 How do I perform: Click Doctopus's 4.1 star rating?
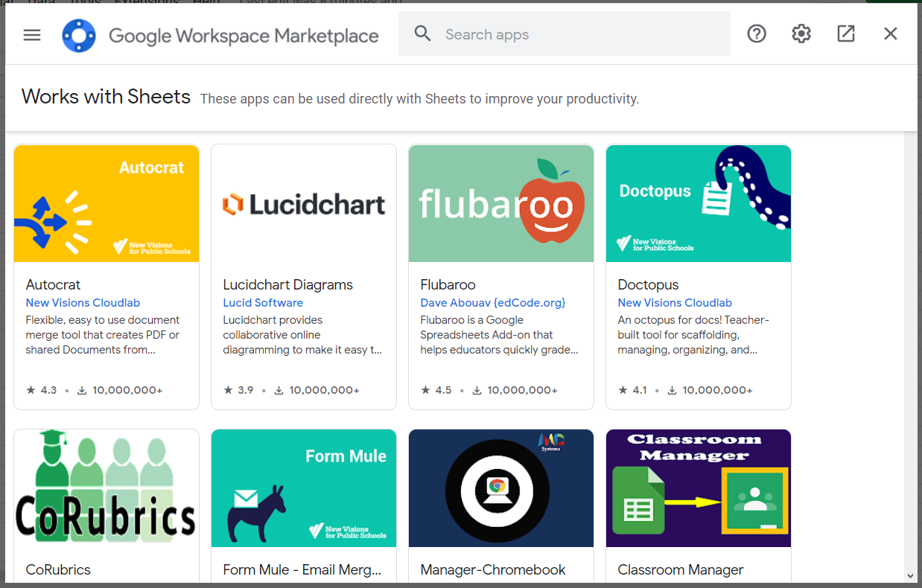pyautogui.click(x=634, y=390)
